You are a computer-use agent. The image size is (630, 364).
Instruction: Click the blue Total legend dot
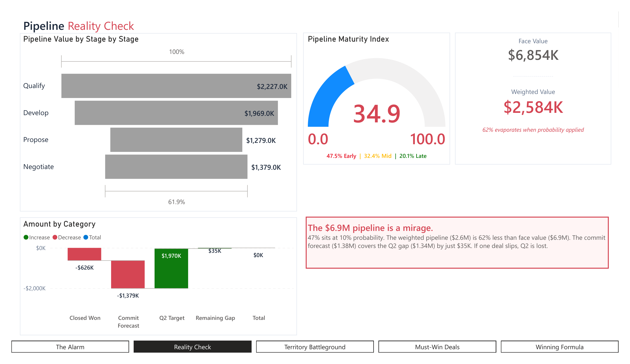[86, 237]
